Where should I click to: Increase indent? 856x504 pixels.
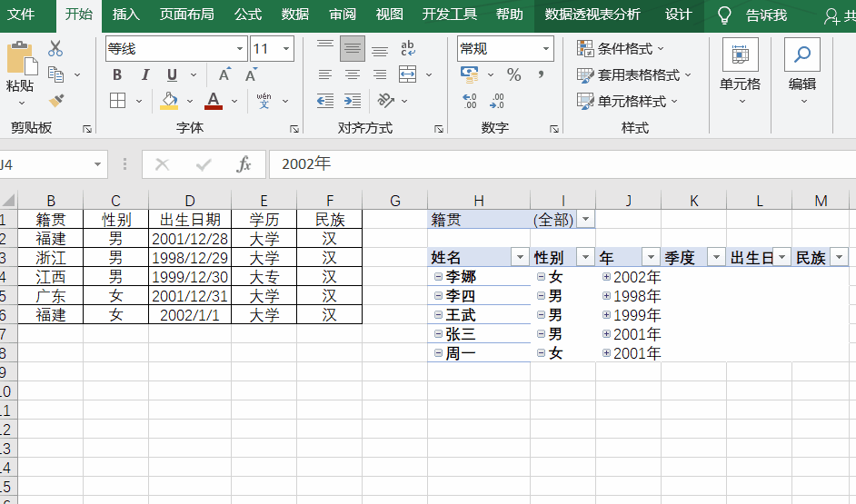tap(353, 101)
